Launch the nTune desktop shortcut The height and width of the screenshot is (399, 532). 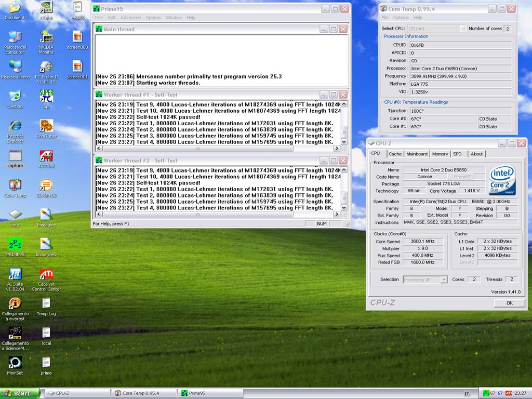[46, 11]
